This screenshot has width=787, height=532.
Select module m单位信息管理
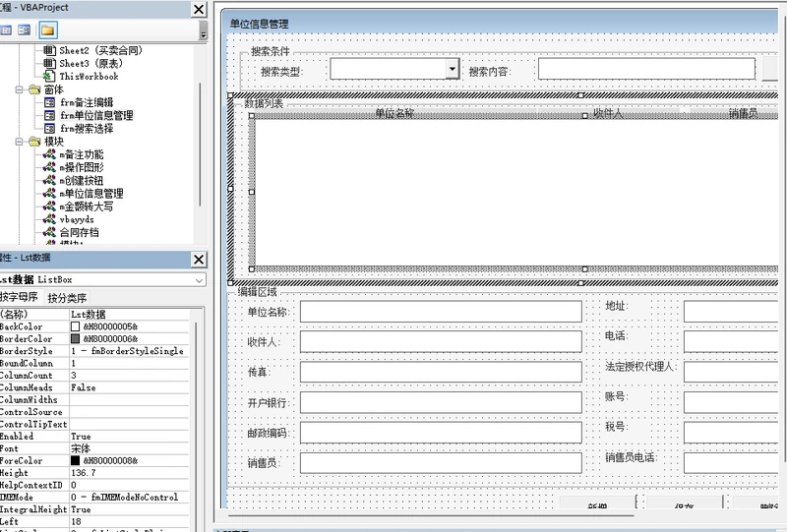pyautogui.click(x=91, y=193)
